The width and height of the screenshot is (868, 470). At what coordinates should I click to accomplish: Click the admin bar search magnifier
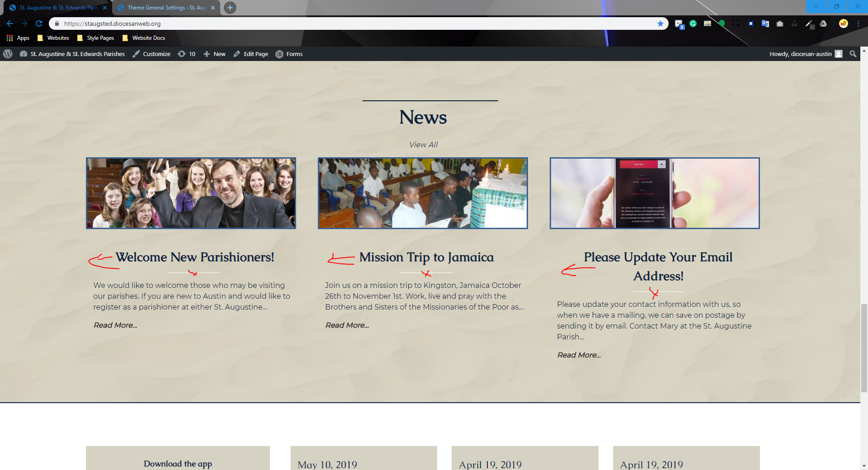(853, 54)
